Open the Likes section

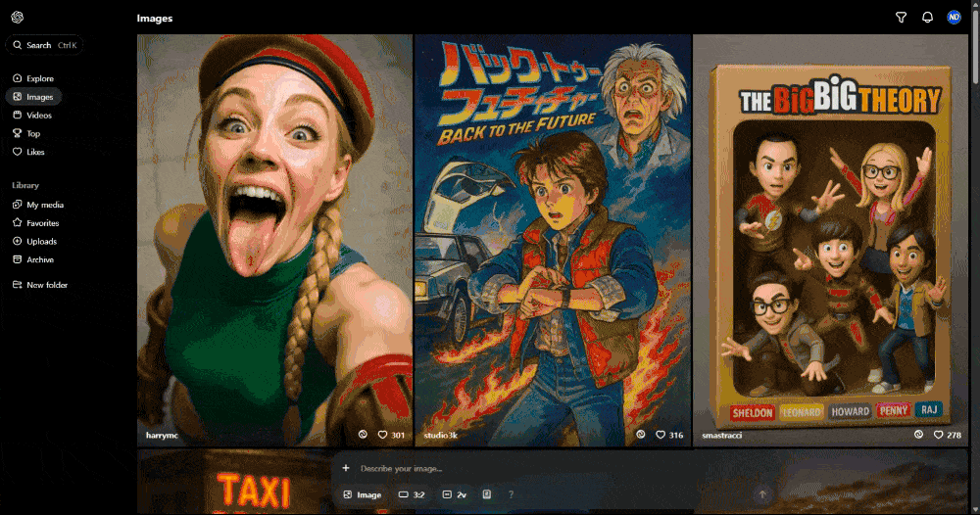click(x=28, y=152)
